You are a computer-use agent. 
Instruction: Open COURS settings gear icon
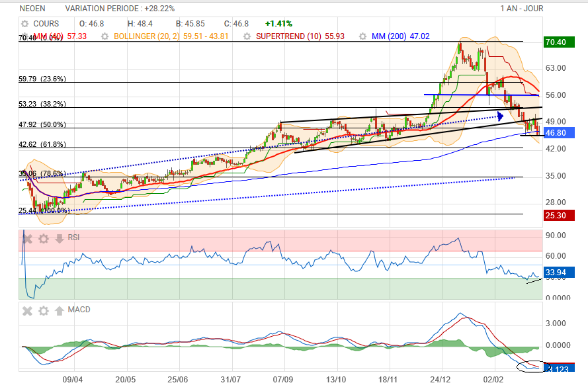pos(24,24)
